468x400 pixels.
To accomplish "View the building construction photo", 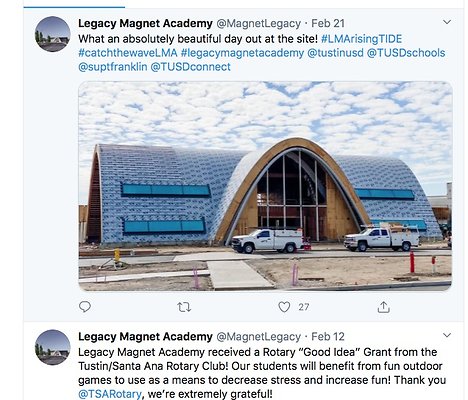I will 265,186.
